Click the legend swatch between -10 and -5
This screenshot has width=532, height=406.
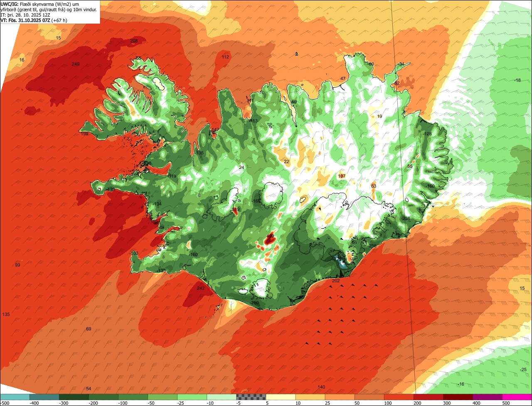(222, 397)
